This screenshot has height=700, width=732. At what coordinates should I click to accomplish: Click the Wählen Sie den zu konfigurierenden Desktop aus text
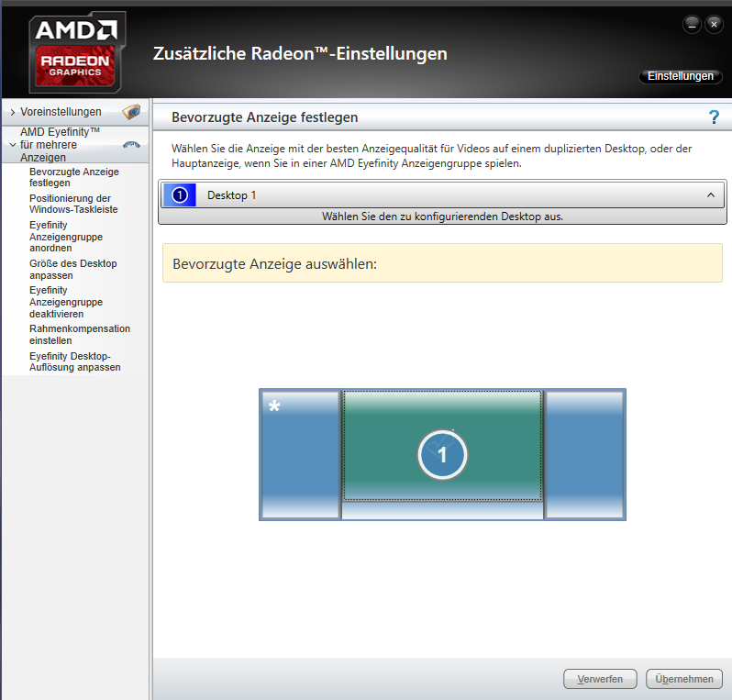click(442, 217)
